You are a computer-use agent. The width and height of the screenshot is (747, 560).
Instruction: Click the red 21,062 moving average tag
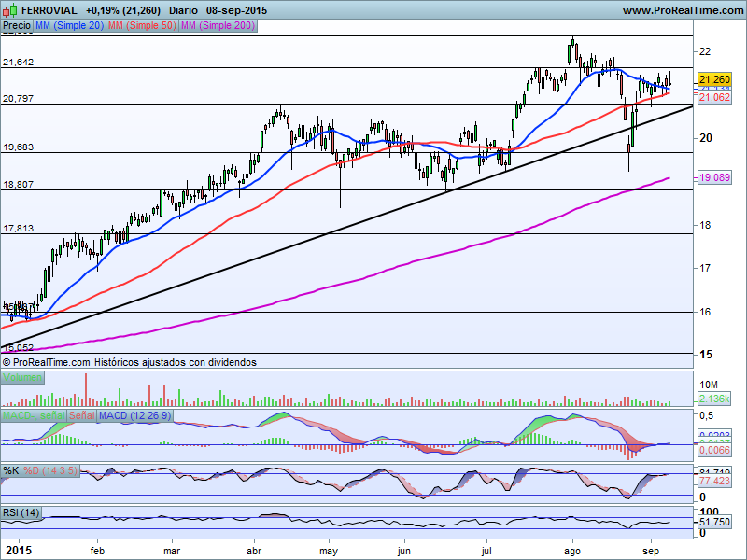click(x=714, y=97)
